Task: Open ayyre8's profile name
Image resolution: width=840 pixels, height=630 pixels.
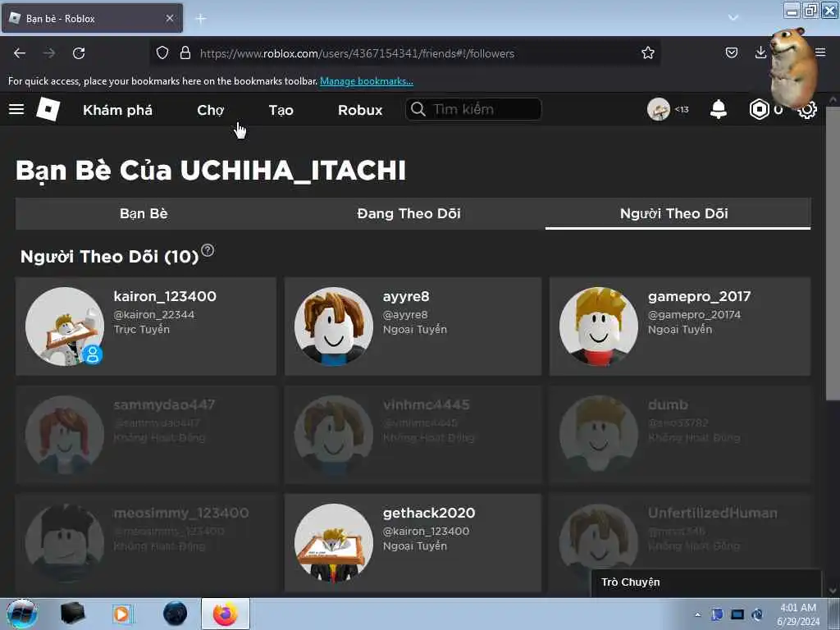Action: (x=406, y=296)
